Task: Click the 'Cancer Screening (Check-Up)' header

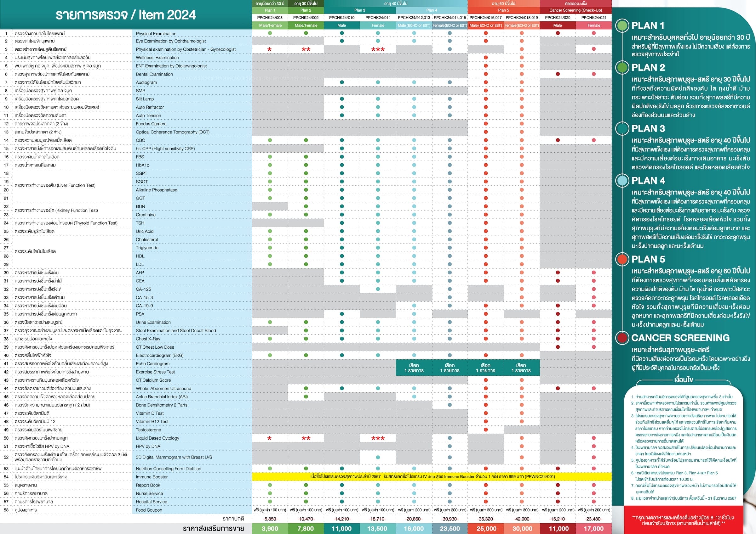Action: click(576, 10)
